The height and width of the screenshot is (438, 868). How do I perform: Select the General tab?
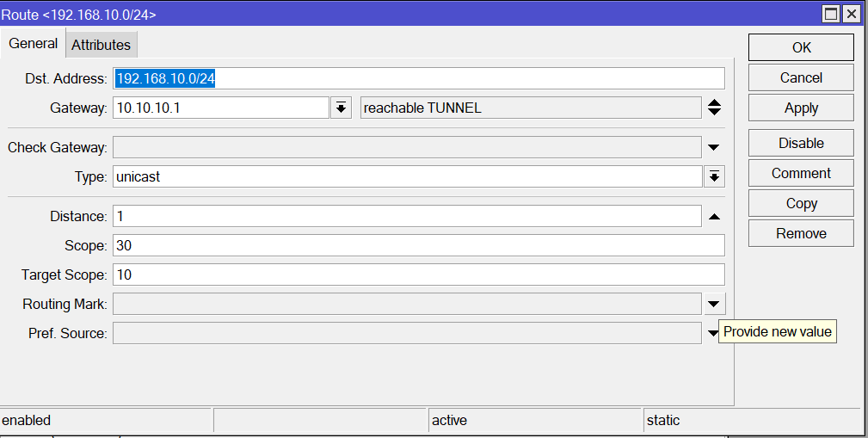34,43
